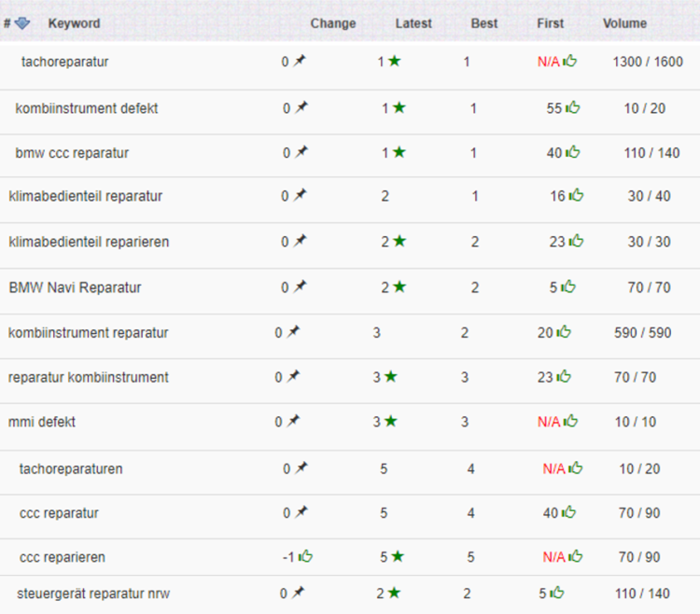This screenshot has width=700, height=614.
Task: Click star icon in ccc reparieren row
Action: coord(398,556)
